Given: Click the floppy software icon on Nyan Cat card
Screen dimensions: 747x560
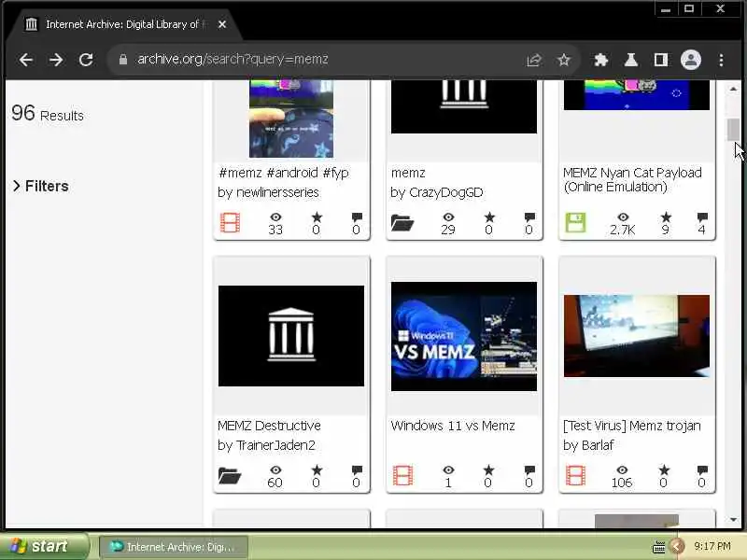Looking at the screenshot, I should tap(575, 223).
